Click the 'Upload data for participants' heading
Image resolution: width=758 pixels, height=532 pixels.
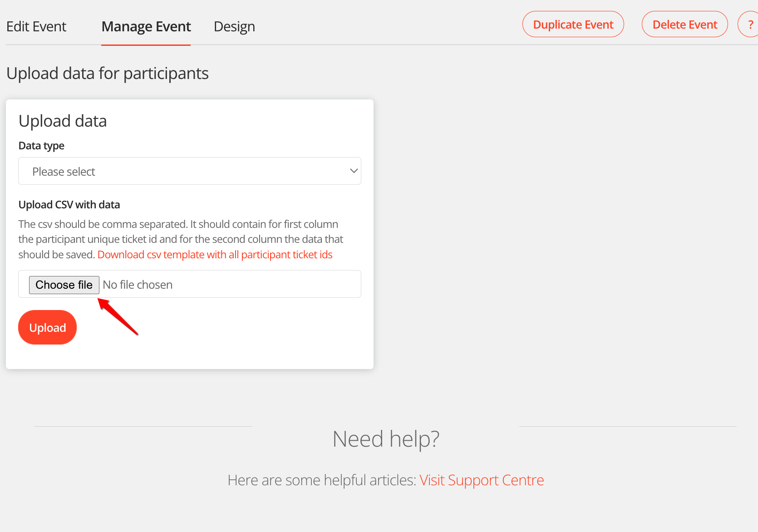pos(108,74)
